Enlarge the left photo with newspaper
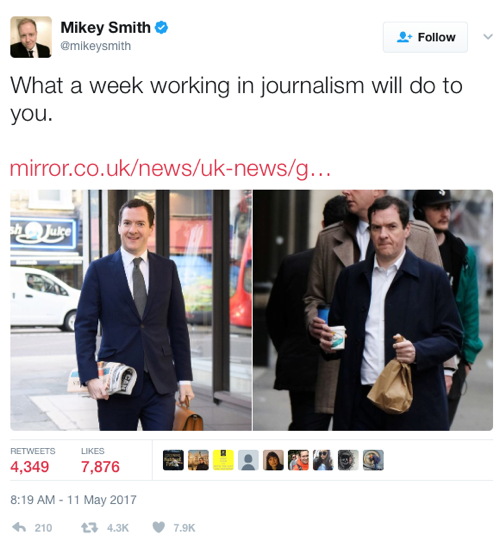 (131, 310)
